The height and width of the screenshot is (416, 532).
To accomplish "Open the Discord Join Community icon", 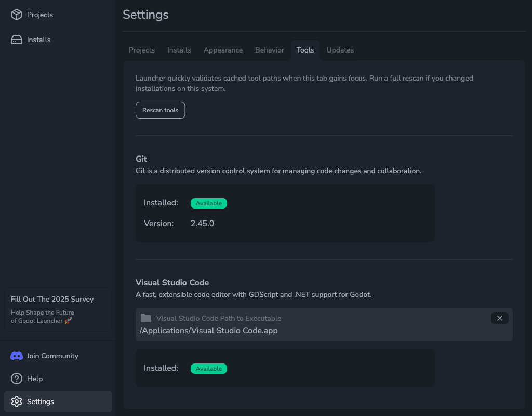I will pos(16,356).
